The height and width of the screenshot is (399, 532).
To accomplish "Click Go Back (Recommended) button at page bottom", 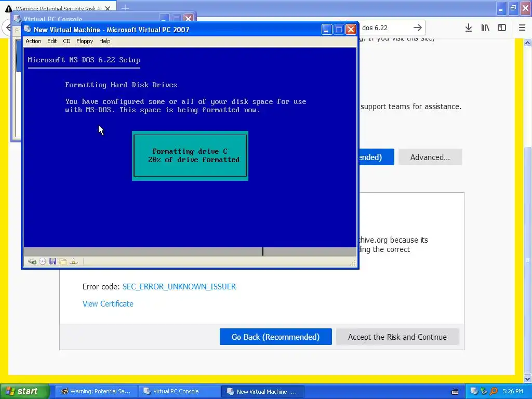I will pos(275,337).
